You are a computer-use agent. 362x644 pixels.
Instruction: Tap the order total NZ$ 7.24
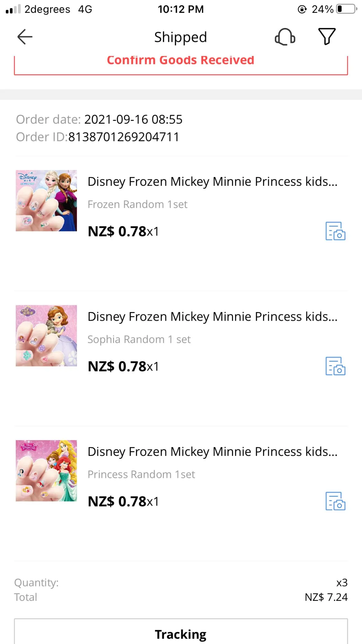326,597
